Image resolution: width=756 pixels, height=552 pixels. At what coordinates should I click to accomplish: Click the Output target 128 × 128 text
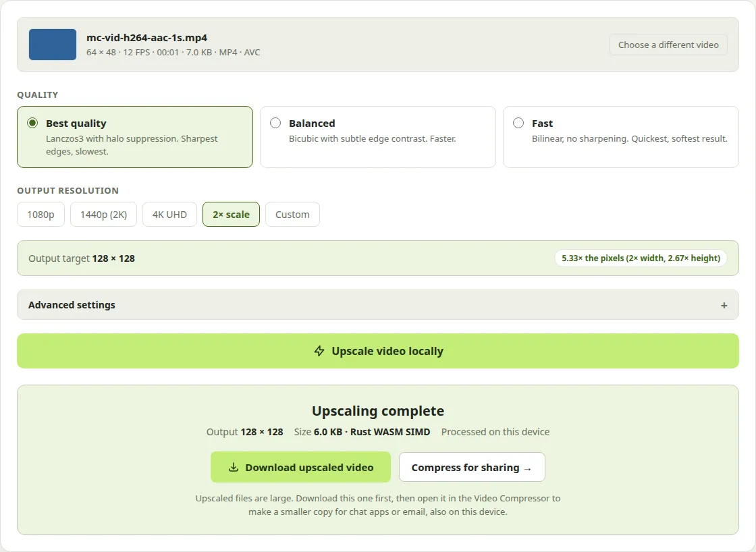click(82, 258)
